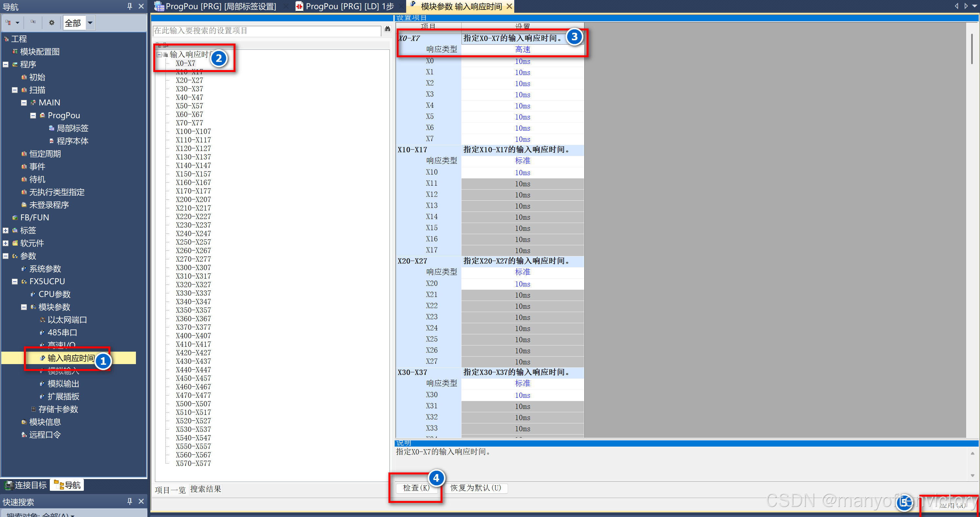Pin the 导航 navigation panel

130,6
